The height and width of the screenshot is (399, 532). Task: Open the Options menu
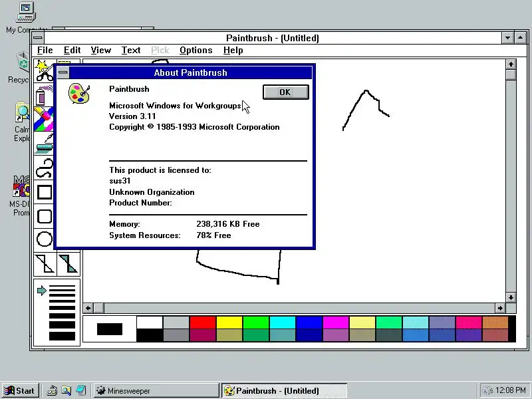[196, 51]
